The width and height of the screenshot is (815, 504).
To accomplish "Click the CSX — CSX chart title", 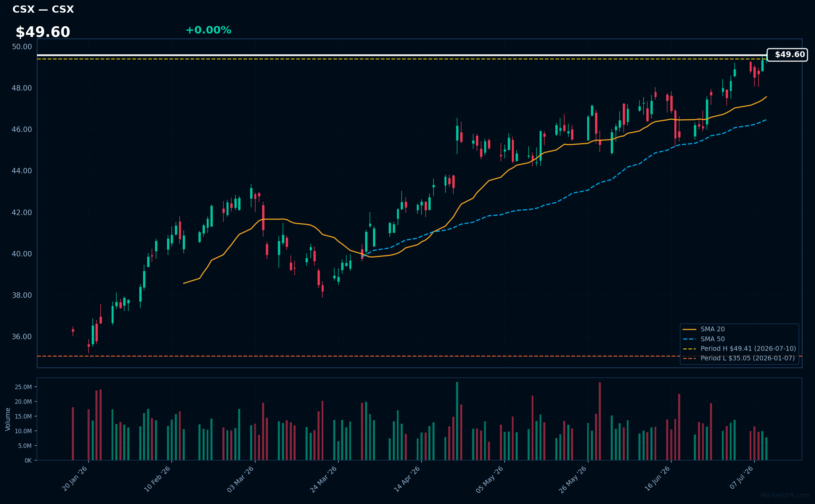I will pyautogui.click(x=43, y=9).
